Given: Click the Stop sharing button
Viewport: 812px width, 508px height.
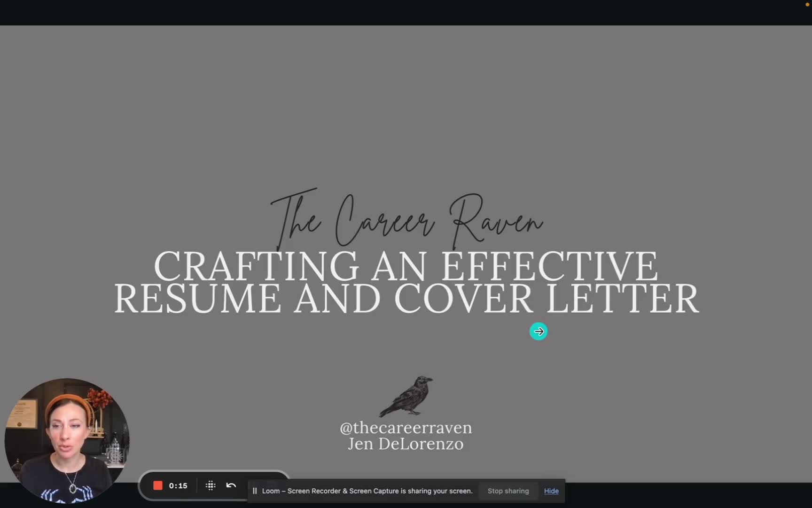Looking at the screenshot, I should pyautogui.click(x=508, y=491).
